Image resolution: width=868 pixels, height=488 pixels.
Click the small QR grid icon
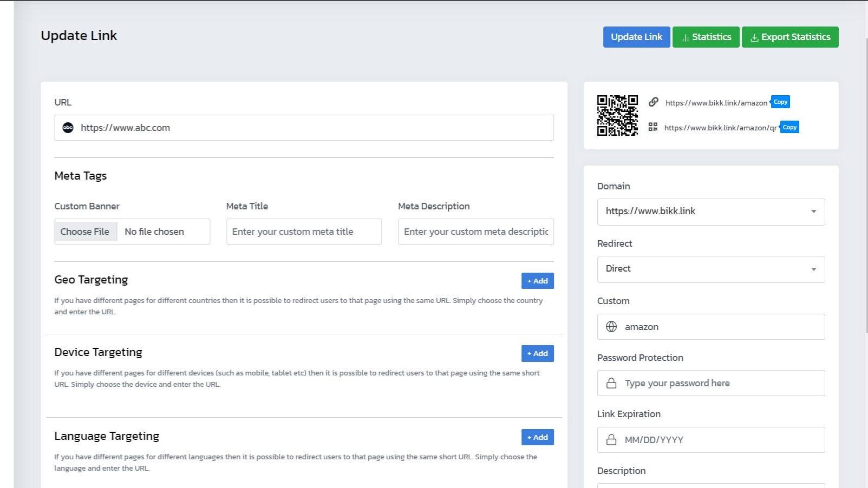(653, 127)
